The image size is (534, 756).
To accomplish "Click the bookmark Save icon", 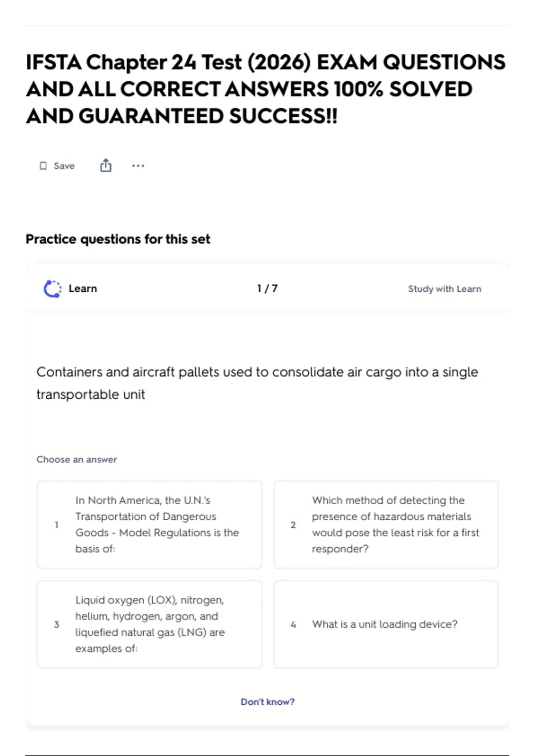I will click(x=43, y=166).
